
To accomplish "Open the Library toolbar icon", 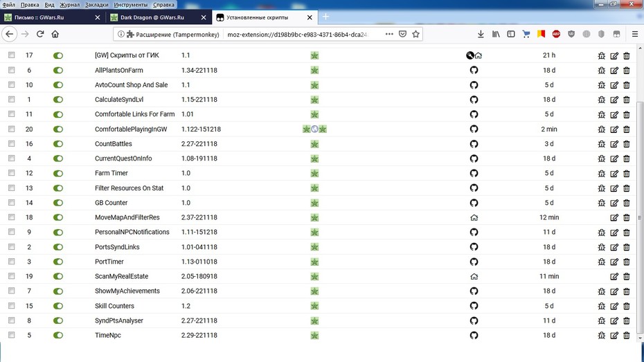I will point(496,34).
